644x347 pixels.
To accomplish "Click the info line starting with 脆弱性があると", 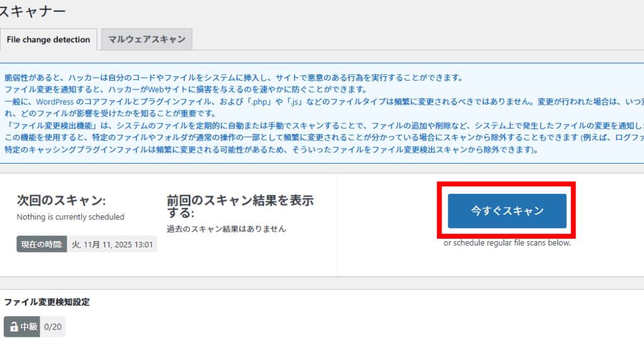I will [233, 78].
